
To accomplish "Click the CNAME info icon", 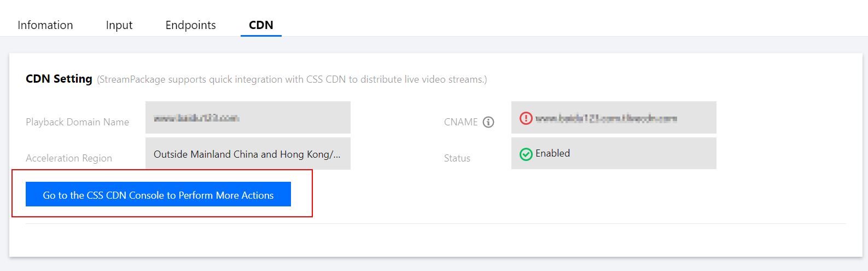I will coord(488,122).
